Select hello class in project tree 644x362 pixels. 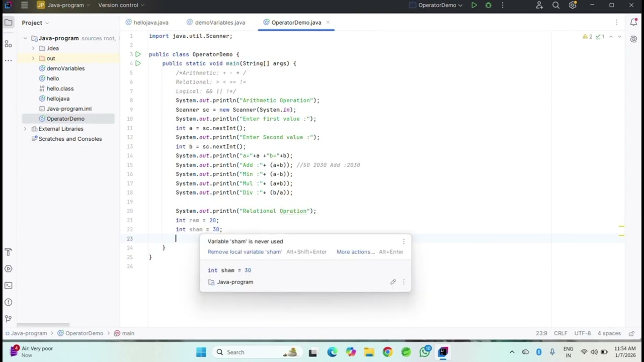pyautogui.click(x=49, y=78)
